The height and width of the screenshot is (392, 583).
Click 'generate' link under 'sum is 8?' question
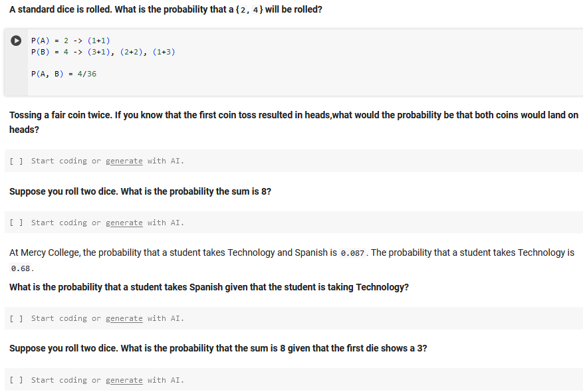(124, 223)
